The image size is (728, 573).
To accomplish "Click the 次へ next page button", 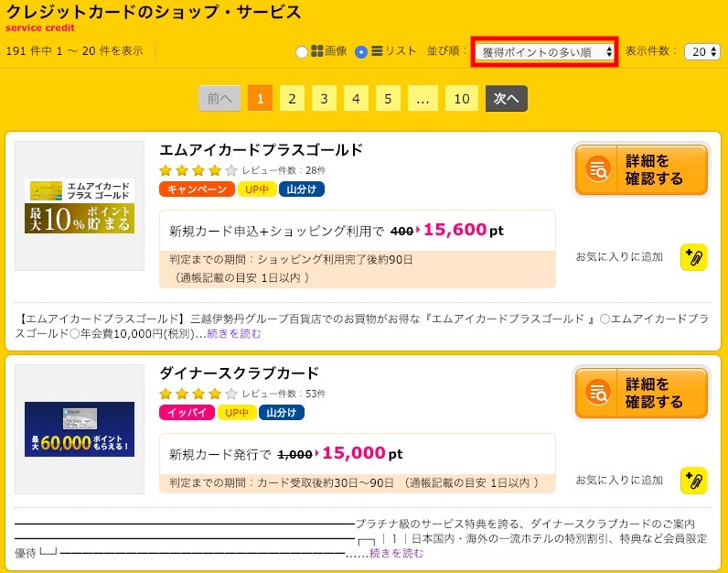I will click(506, 99).
